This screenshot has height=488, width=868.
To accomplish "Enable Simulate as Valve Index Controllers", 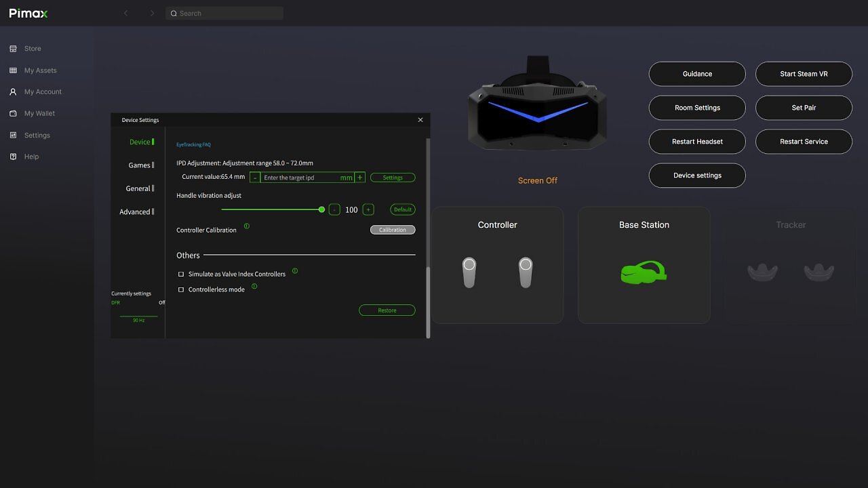I will (x=181, y=274).
